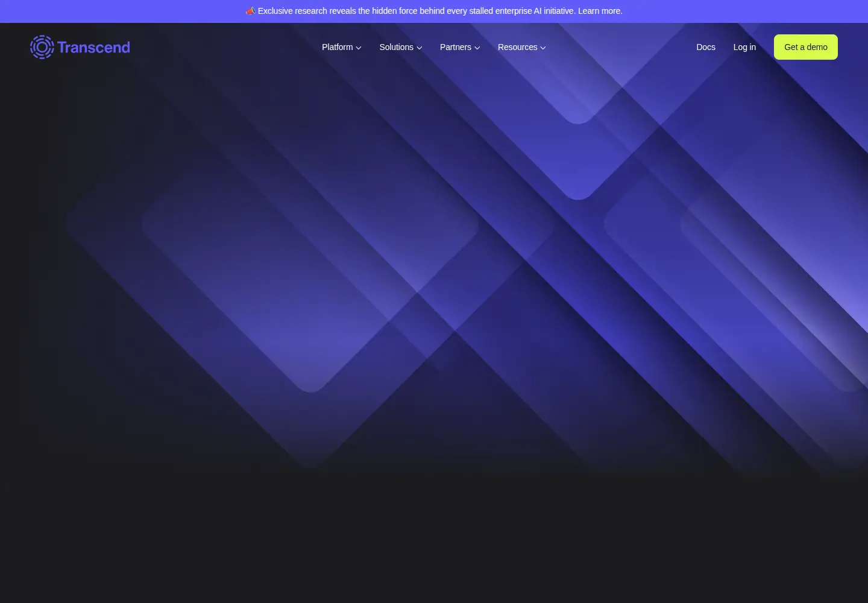Image resolution: width=868 pixels, height=603 pixels.
Task: Expand the chevron next to Solutions
Action: pyautogui.click(x=419, y=48)
